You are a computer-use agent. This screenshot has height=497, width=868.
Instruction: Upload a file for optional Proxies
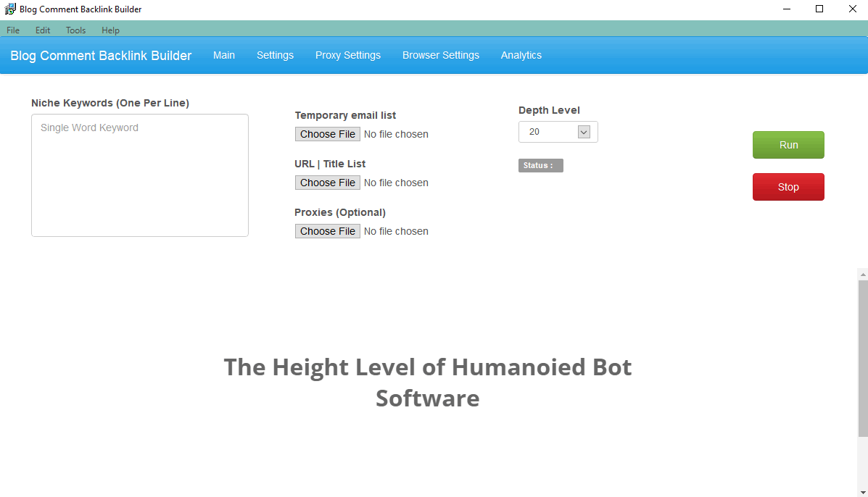327,230
